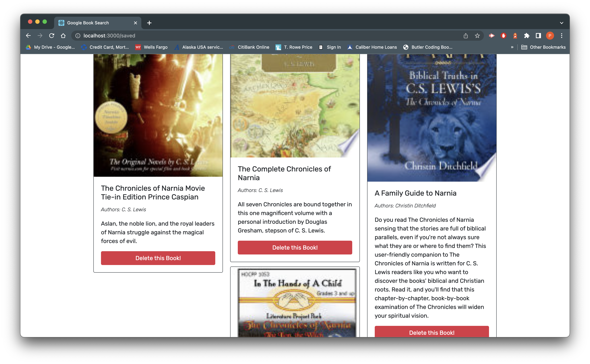Delete The Complete Chronicles of Narnia book
Image resolution: width=590 pixels, height=364 pixels.
tap(295, 248)
